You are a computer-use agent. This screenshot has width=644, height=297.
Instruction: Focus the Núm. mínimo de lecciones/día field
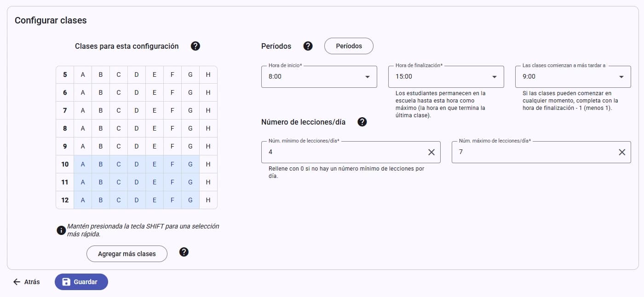(x=343, y=152)
